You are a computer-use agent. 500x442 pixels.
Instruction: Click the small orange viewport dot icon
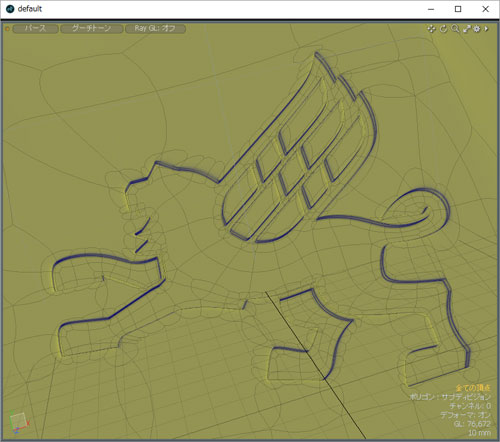point(7,29)
